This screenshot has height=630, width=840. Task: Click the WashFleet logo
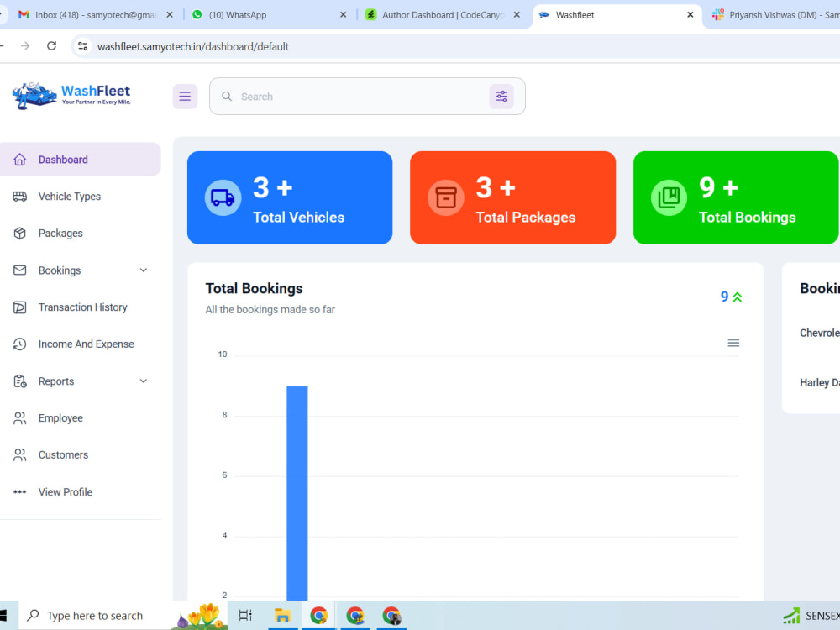tap(71, 96)
